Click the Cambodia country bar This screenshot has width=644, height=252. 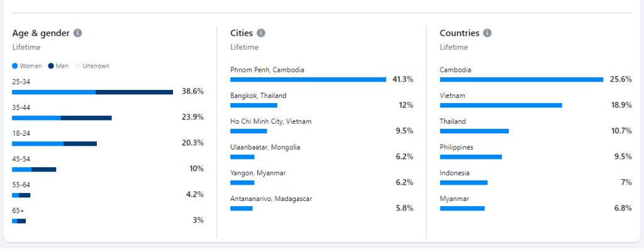[521, 80]
